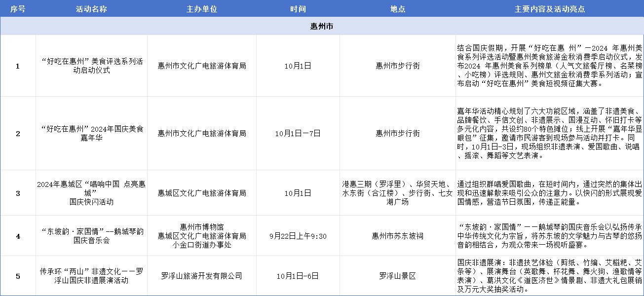Screen dimensions: 644x296
Task: Select the 活动名称 column header
Action: (x=91, y=9)
